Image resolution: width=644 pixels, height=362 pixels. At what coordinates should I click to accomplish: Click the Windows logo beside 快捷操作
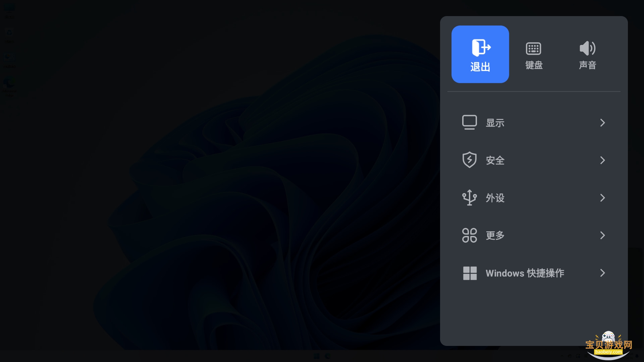pos(470,273)
